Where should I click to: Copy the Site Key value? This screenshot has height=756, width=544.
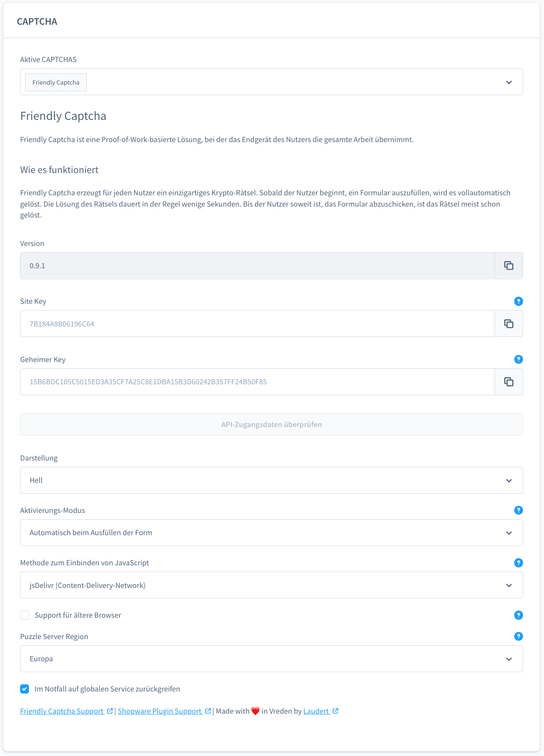point(508,324)
